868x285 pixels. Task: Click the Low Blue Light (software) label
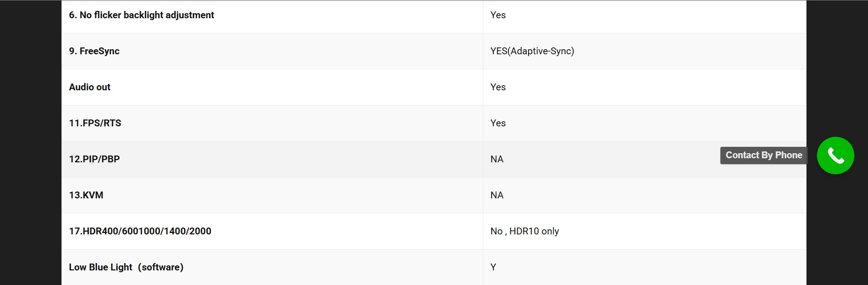[x=126, y=267]
